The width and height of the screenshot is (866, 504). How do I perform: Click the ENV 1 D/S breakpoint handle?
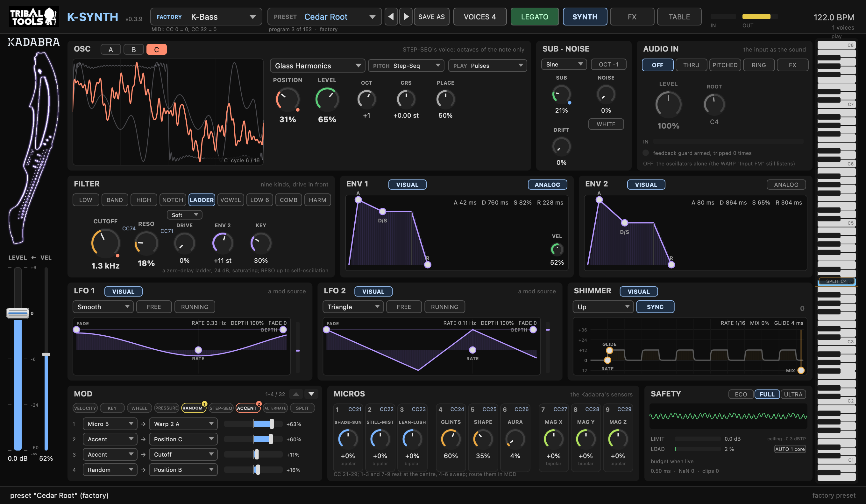click(x=382, y=211)
